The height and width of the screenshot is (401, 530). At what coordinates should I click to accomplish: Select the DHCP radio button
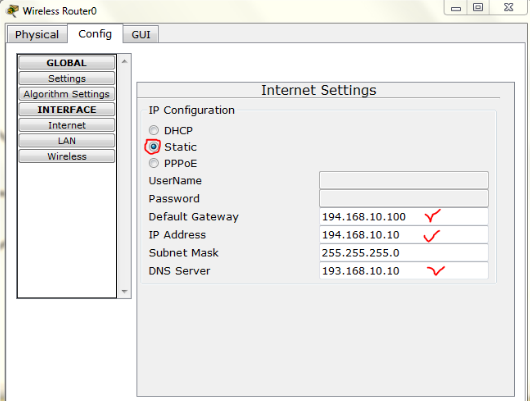pos(153,130)
